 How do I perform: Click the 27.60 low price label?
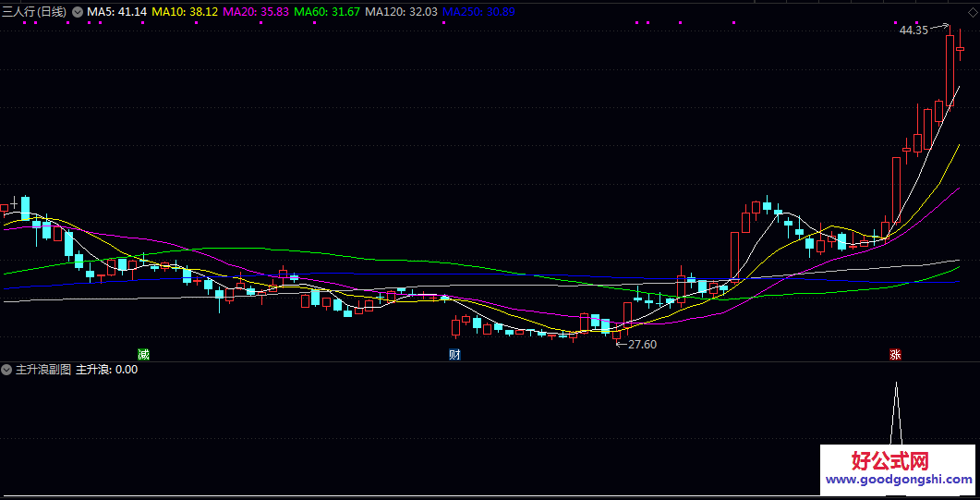(x=641, y=345)
